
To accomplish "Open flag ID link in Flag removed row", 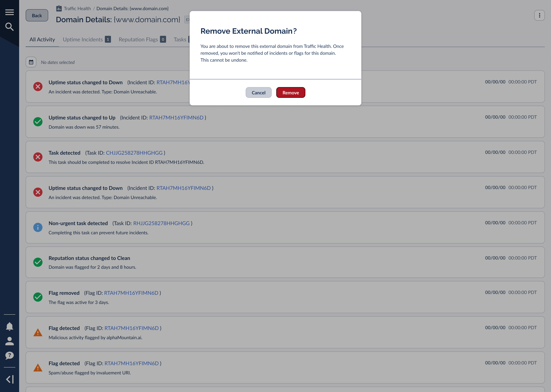I will pyautogui.click(x=131, y=293).
